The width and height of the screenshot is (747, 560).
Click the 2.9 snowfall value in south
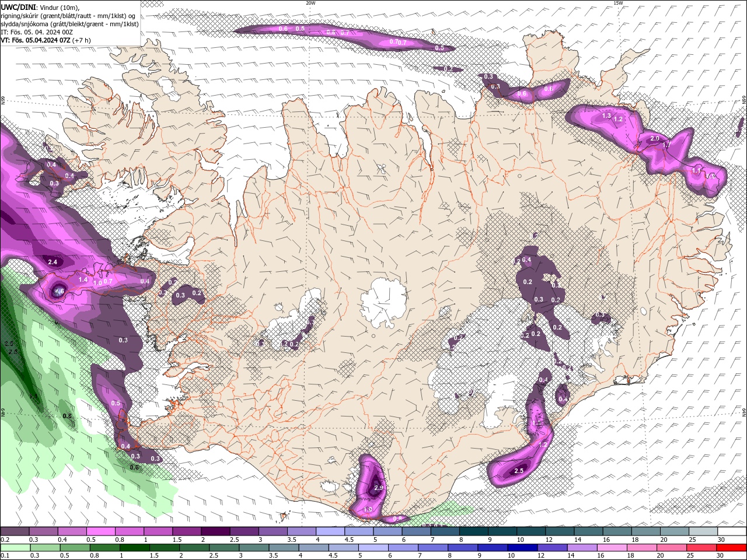tap(378, 488)
